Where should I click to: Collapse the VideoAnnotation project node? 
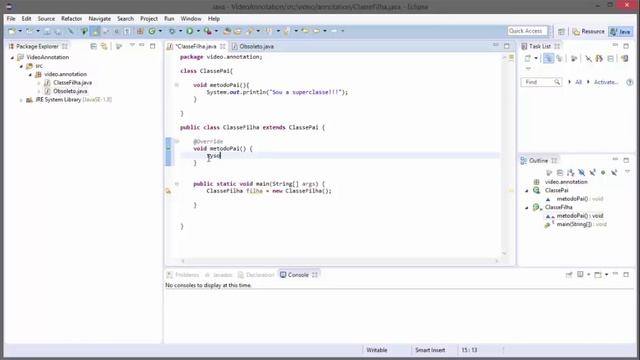tap(12, 58)
